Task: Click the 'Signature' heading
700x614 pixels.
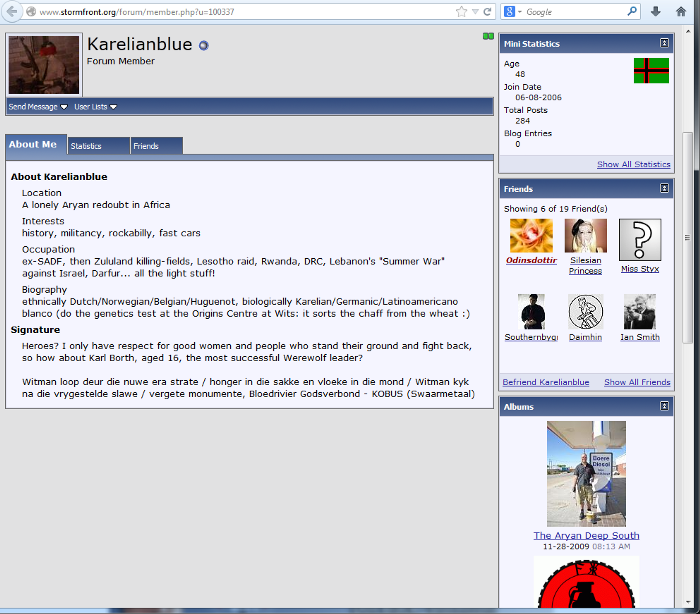Action: (x=35, y=330)
